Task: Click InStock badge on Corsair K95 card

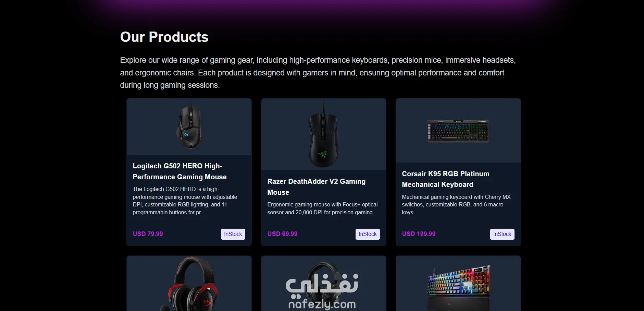Action: (x=502, y=234)
